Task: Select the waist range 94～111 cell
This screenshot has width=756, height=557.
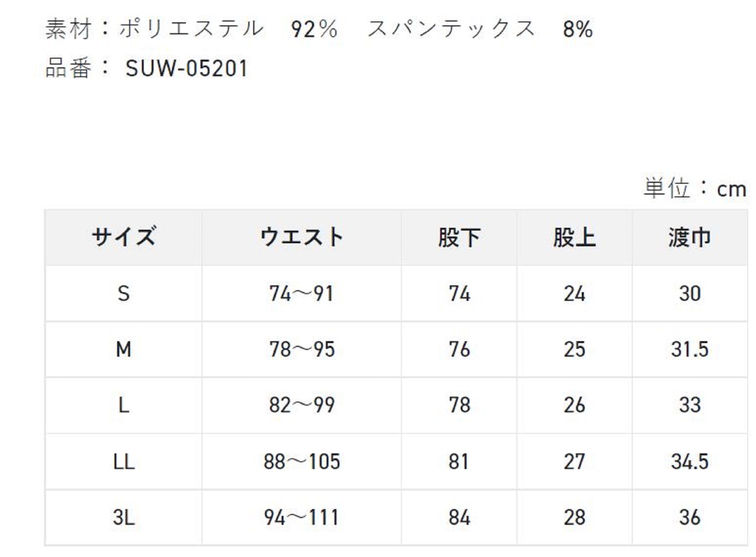Action: pos(302,517)
